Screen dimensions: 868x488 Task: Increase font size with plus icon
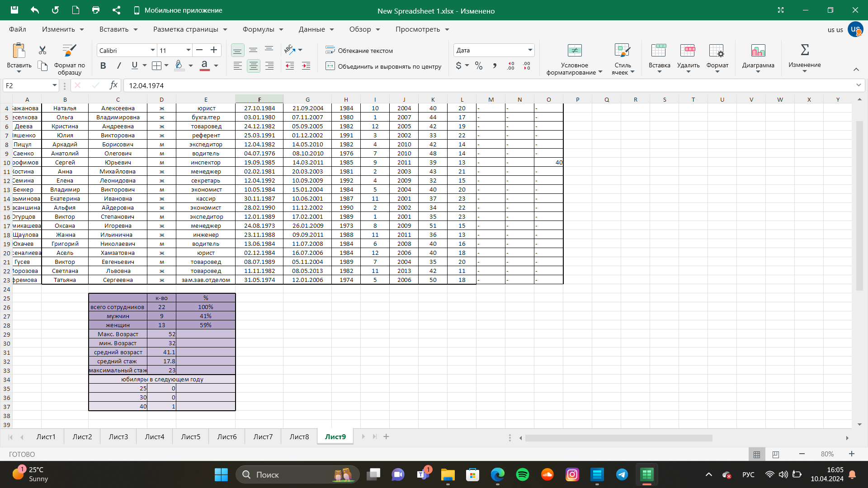pyautogui.click(x=214, y=50)
